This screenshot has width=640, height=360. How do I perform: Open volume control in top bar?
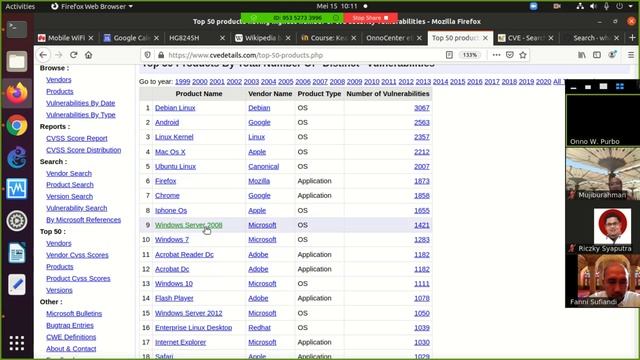(593, 6)
